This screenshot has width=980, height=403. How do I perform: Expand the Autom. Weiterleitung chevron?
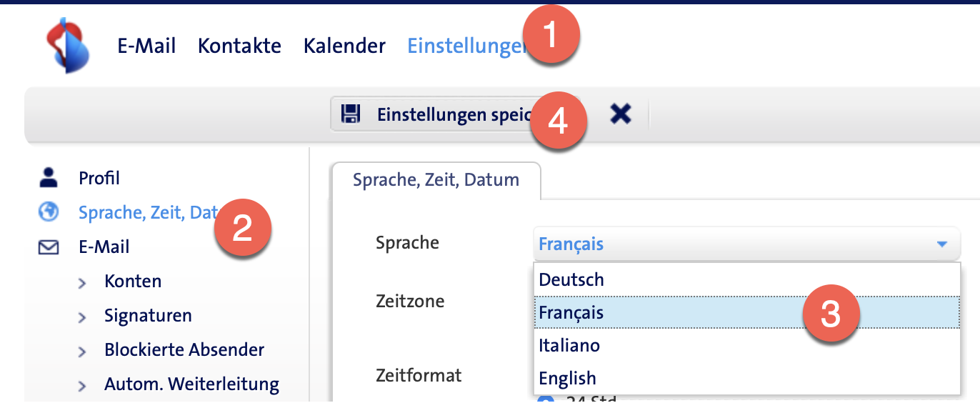pos(82,386)
